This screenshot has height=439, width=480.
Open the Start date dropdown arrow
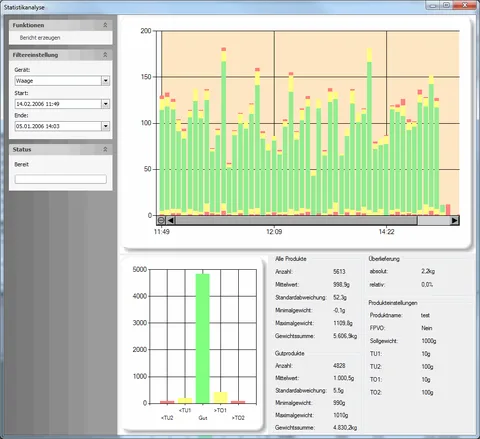(105, 104)
